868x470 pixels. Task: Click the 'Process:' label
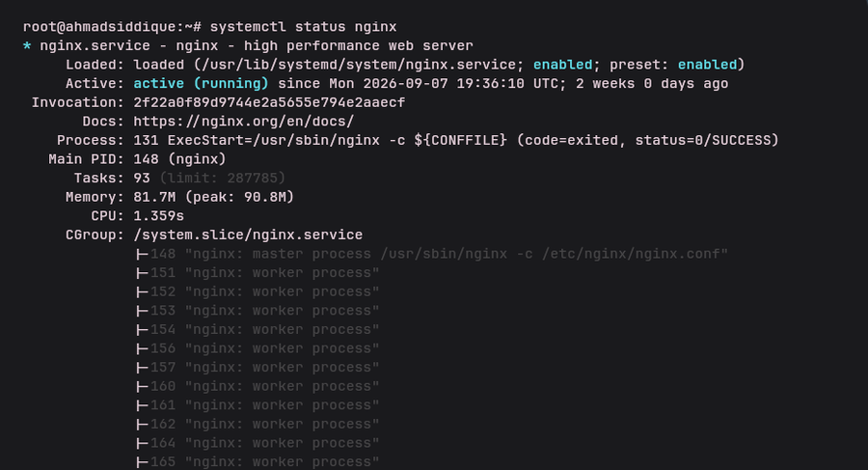pos(91,140)
